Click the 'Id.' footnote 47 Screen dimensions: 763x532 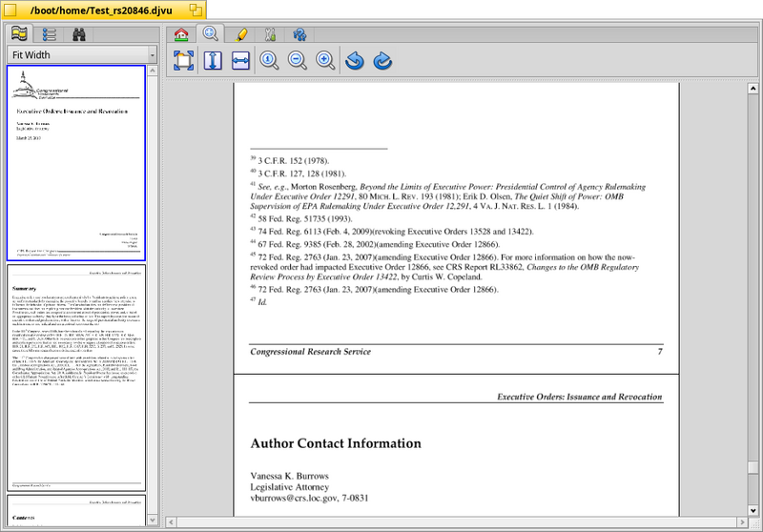pos(262,302)
